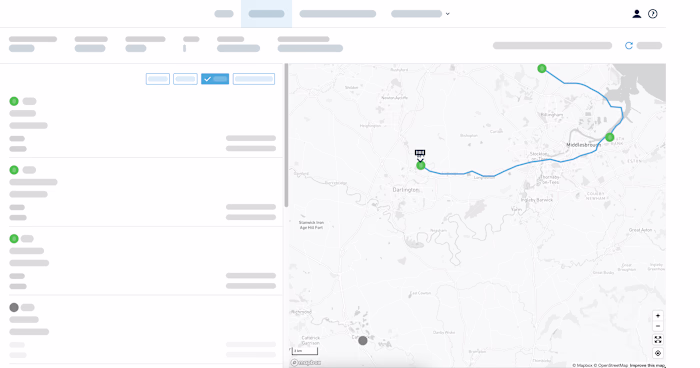700x368 pixels.
Task: Click the Mapbox attribution text link
Action: pos(583,365)
